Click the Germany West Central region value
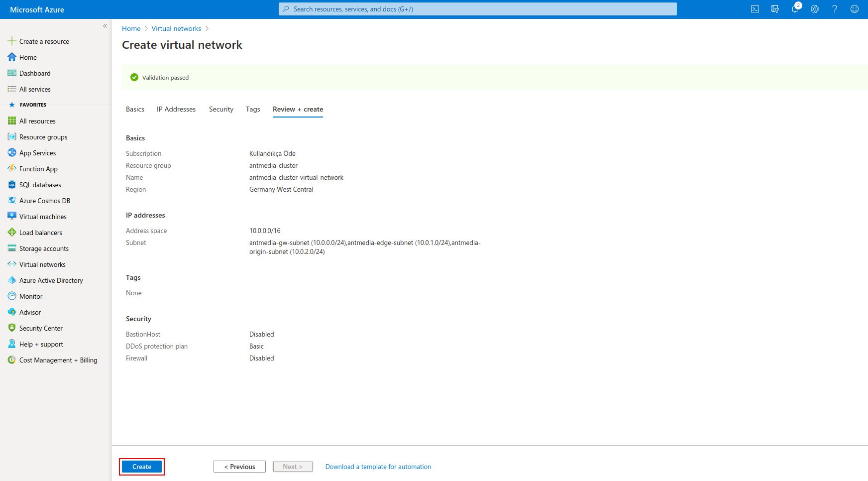The image size is (868, 481). (x=281, y=189)
